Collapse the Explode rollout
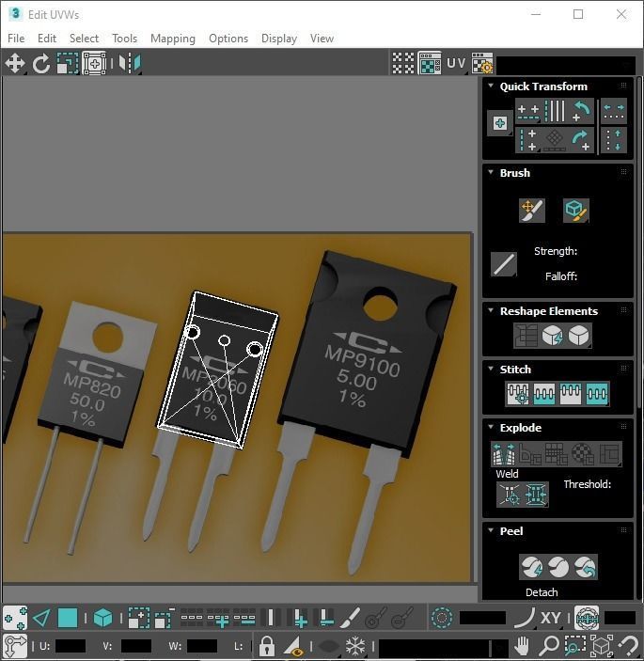 pos(491,427)
